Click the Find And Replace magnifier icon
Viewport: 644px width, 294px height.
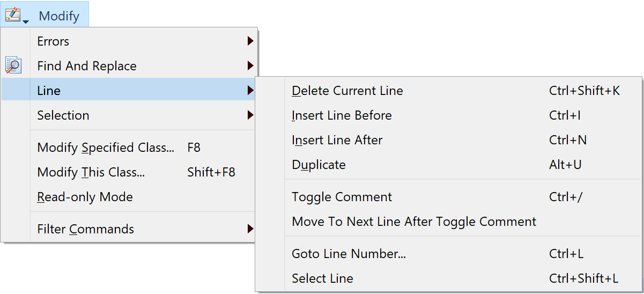[13, 65]
